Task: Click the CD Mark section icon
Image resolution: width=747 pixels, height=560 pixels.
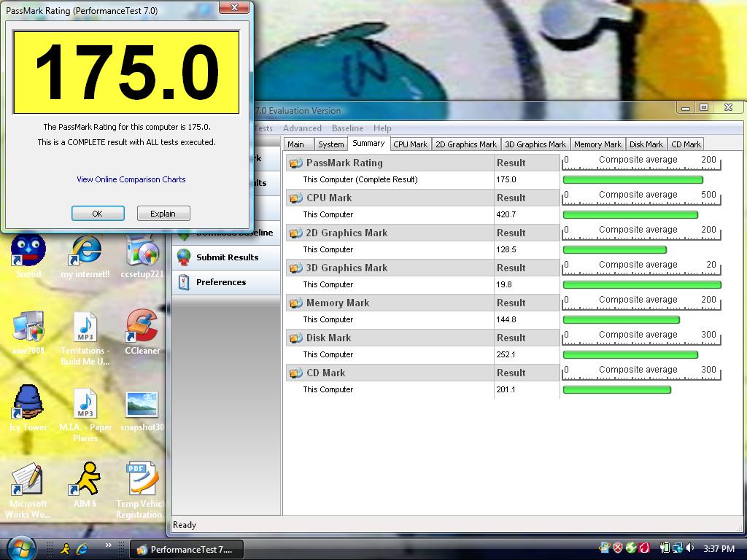Action: pos(296,373)
